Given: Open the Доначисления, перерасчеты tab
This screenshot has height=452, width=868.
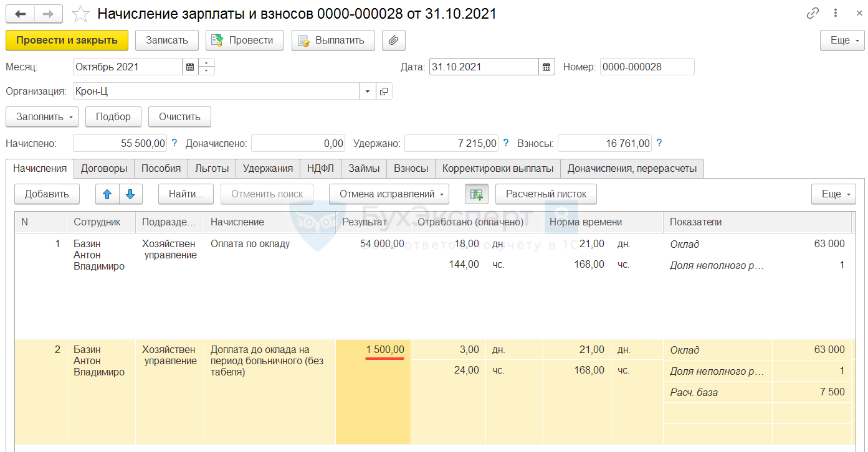Looking at the screenshot, I should pos(632,169).
